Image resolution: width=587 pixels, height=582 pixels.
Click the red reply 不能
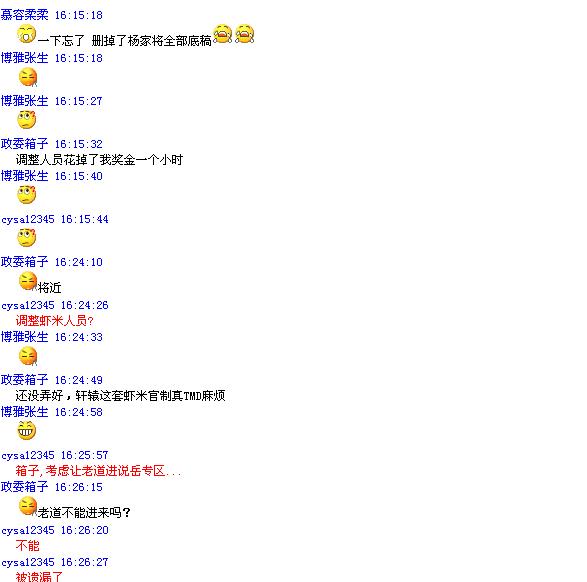pos(27,546)
